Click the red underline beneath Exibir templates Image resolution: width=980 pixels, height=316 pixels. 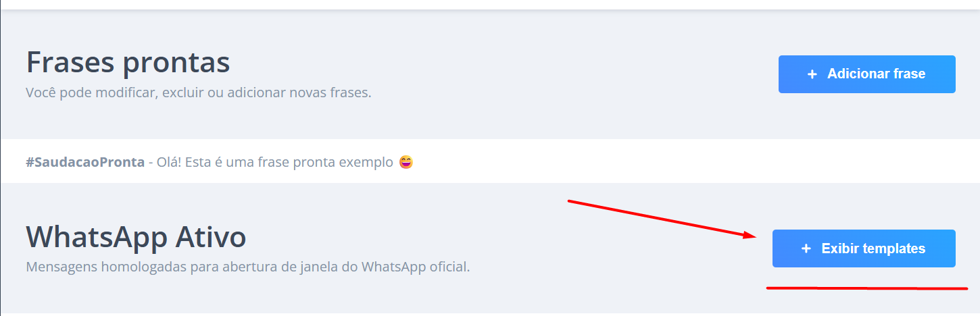point(866,288)
